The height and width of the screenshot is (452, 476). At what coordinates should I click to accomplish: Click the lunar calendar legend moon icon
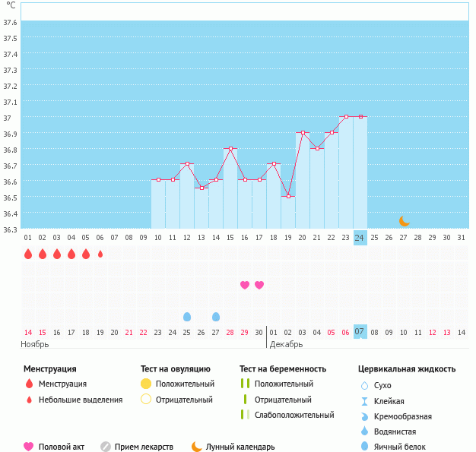point(197,447)
